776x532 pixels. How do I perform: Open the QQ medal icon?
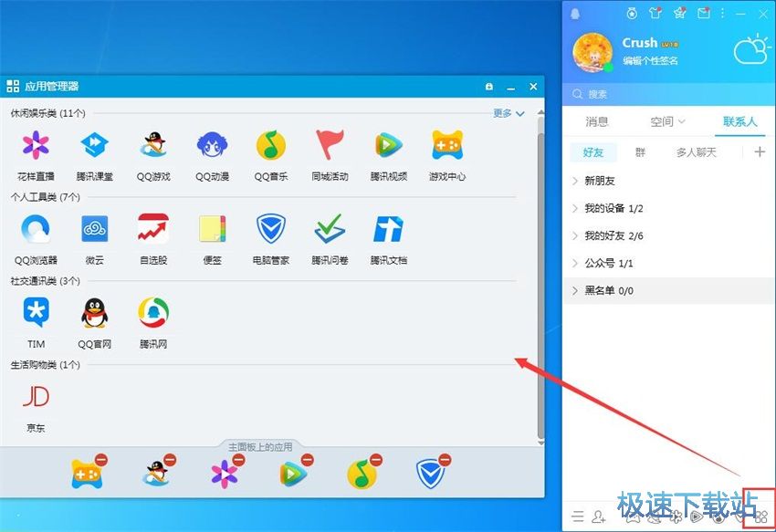point(632,14)
